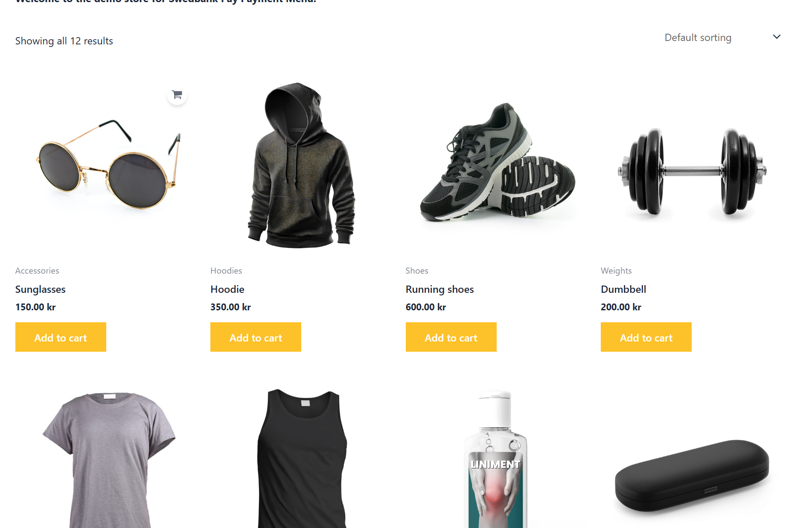Add Sunglasses to cart
The width and height of the screenshot is (812, 528).
point(61,337)
